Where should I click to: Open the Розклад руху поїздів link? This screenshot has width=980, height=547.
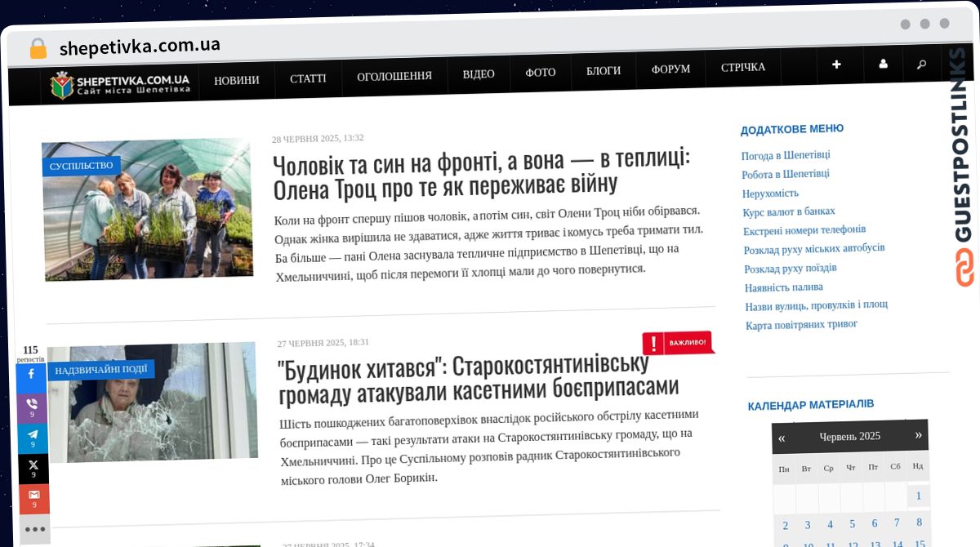point(791,268)
